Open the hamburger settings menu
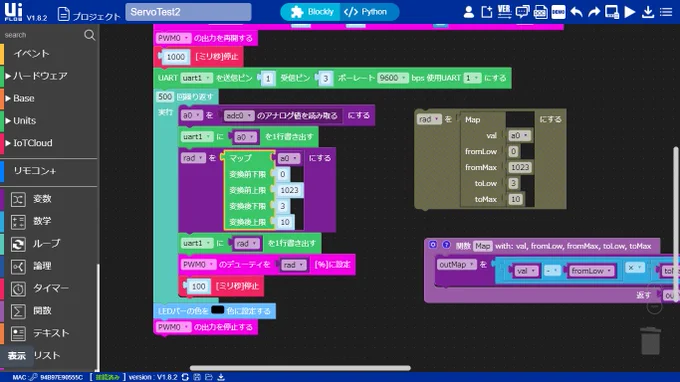 [x=666, y=12]
